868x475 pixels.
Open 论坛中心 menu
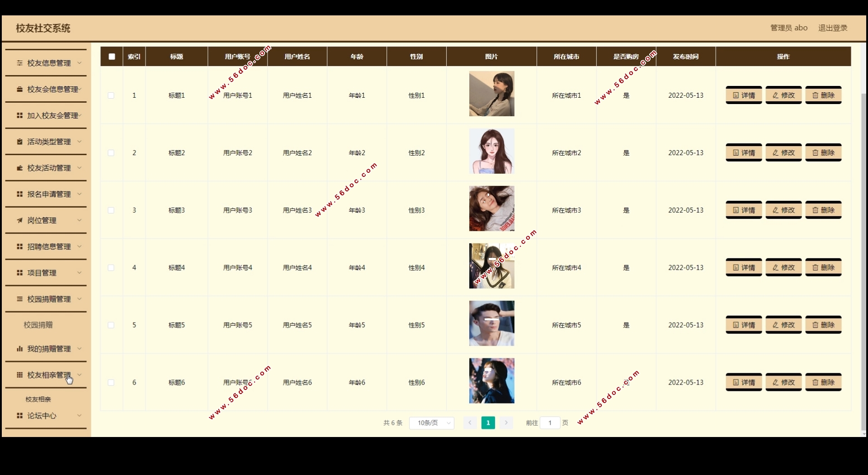click(x=46, y=416)
